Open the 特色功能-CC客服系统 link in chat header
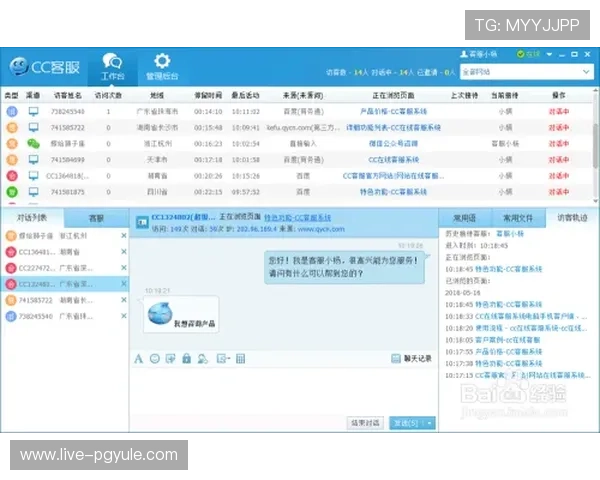The width and height of the screenshot is (600, 480). click(297, 218)
